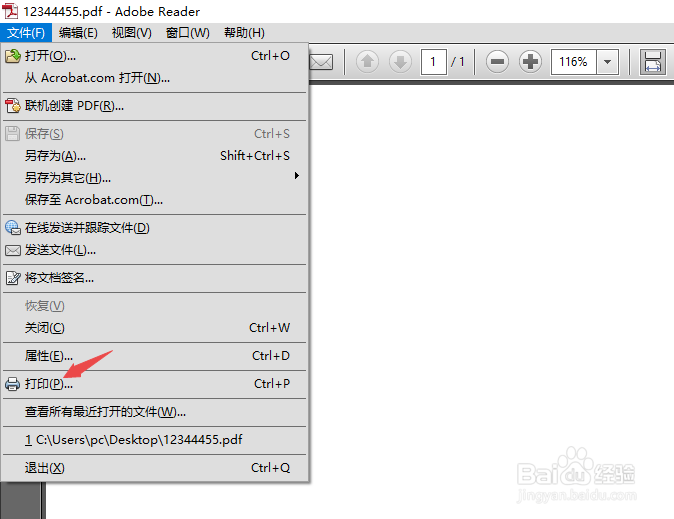Viewport: 674px width, 519px height.
Task: Choose 另存为(A)... menu entry
Action: 155,156
